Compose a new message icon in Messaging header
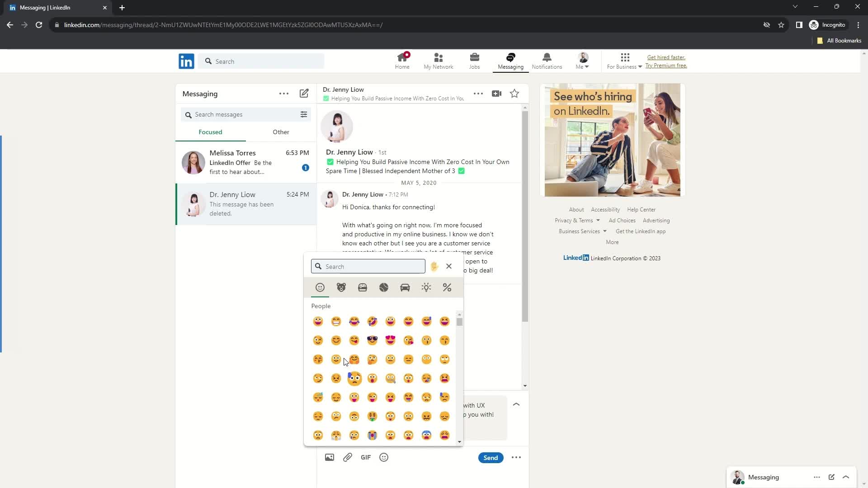The width and height of the screenshot is (868, 488). 304,94
